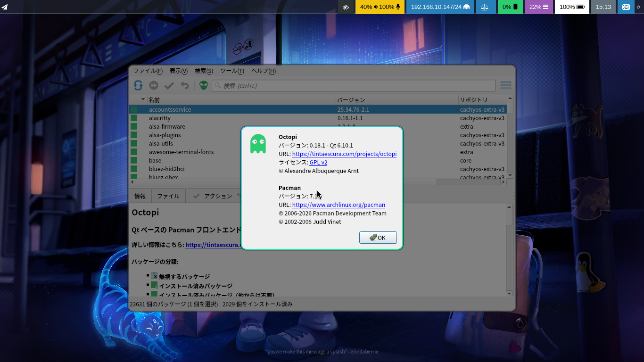Open the GPL v2 license link

point(318,163)
